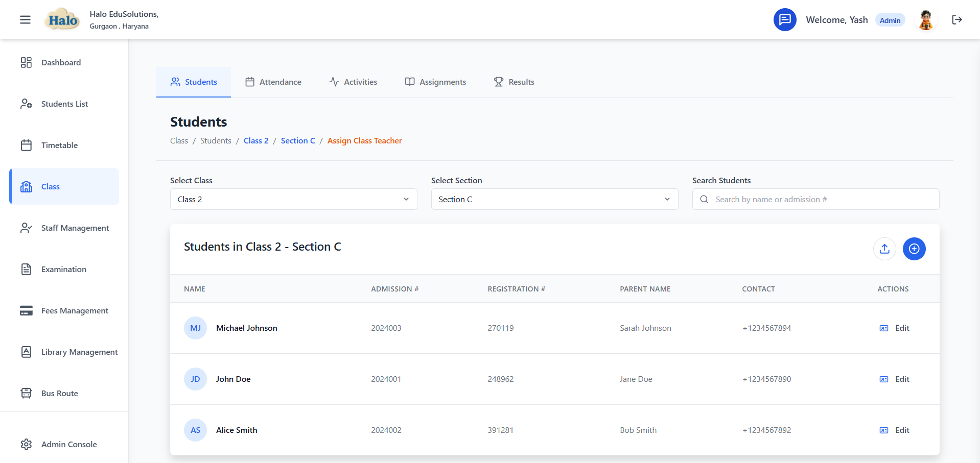Open the Class 2 breadcrumb link
The width and height of the screenshot is (980, 463).
pos(255,140)
